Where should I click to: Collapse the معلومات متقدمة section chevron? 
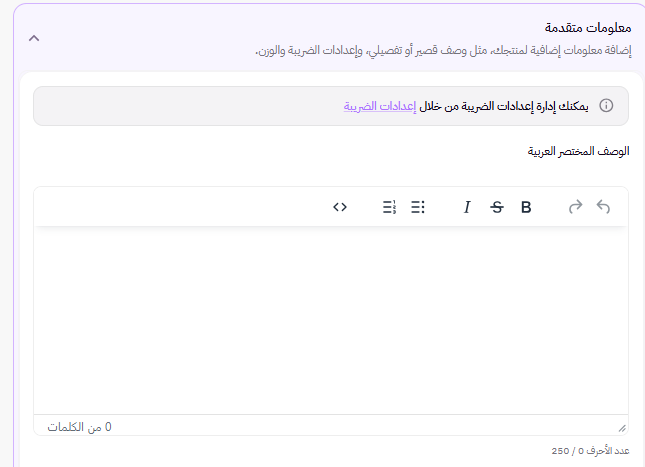(34, 38)
